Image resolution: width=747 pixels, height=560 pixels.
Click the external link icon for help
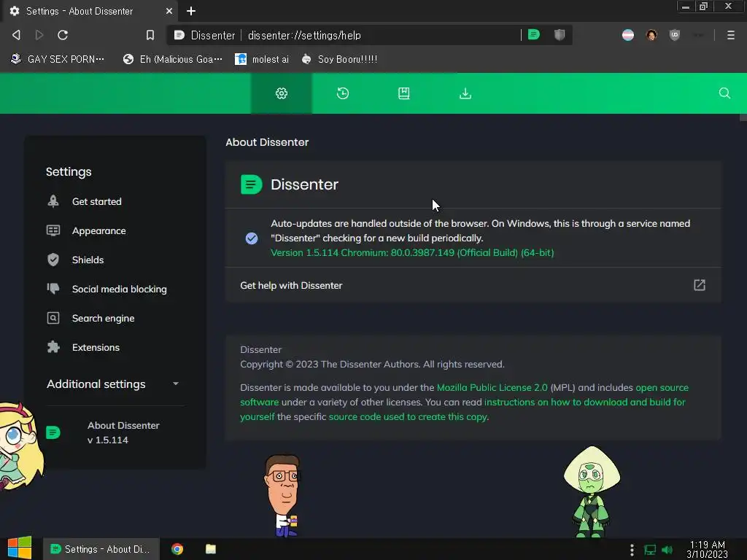(700, 285)
